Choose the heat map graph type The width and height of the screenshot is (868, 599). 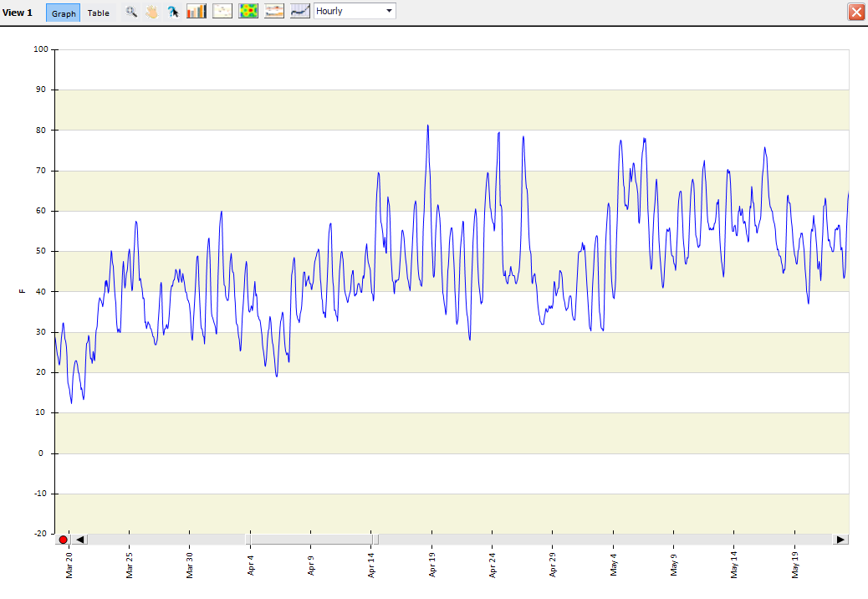248,11
